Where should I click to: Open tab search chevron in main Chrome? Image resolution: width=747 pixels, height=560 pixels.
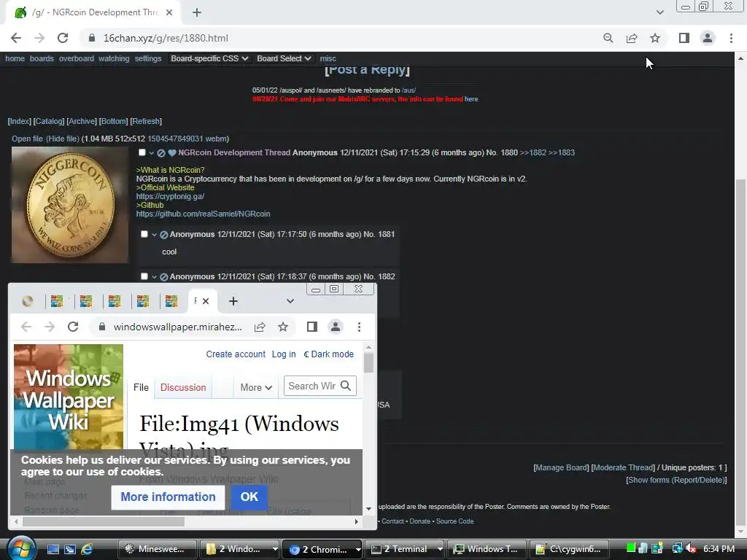(659, 12)
